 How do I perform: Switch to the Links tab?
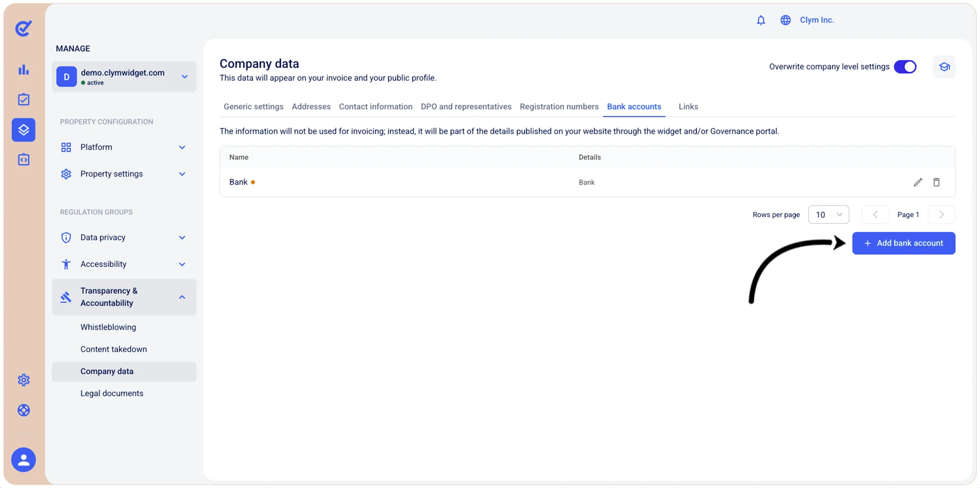688,107
